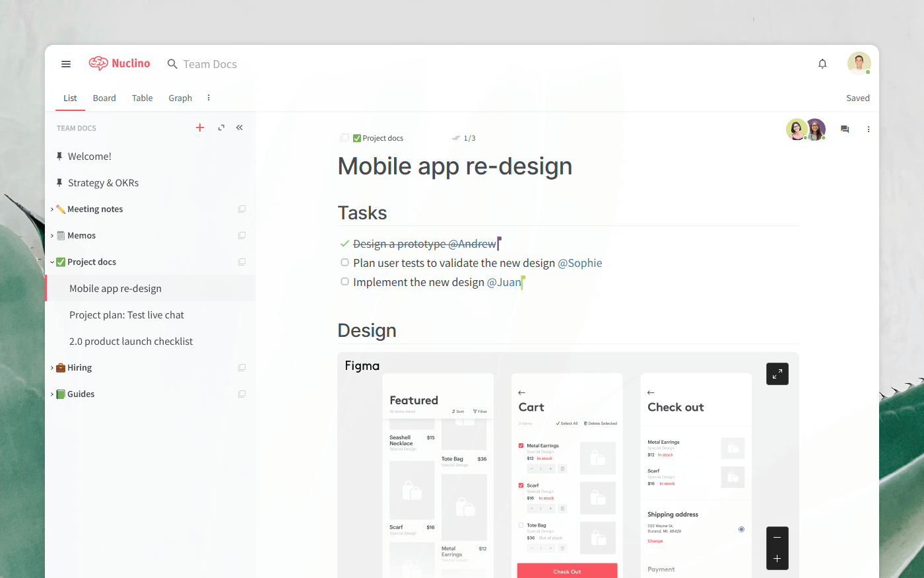Screen dimensions: 924x578
Task: Click the Change address link
Action: tap(655, 541)
